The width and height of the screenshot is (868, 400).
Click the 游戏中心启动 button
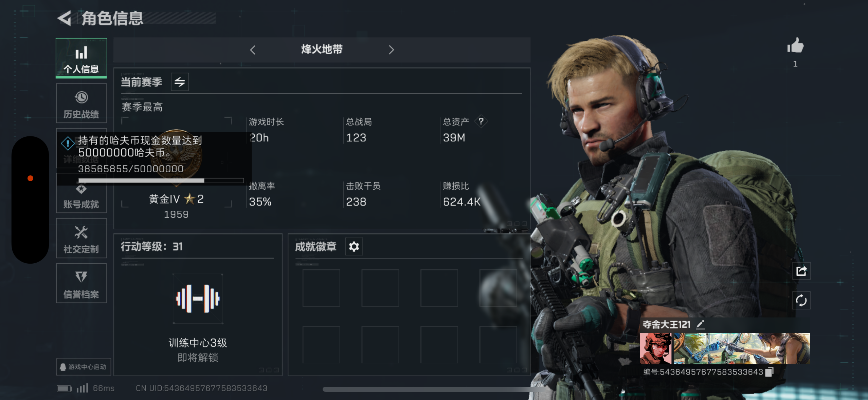point(84,367)
